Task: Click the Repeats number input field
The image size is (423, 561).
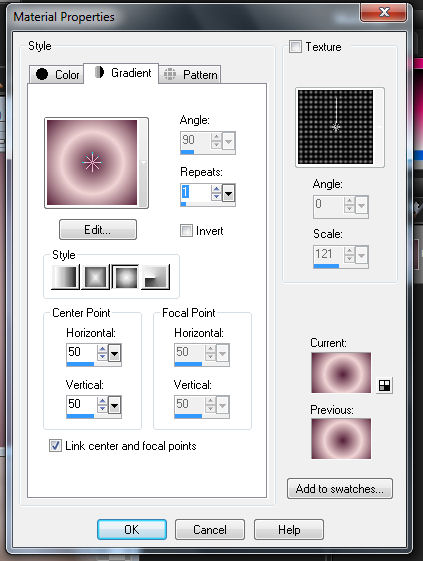Action: (x=195, y=192)
